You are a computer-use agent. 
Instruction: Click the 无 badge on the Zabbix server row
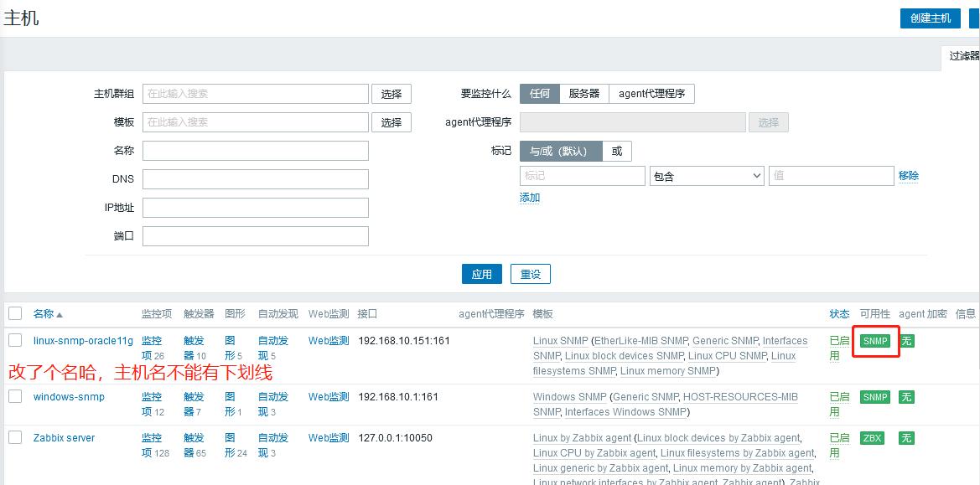point(905,438)
